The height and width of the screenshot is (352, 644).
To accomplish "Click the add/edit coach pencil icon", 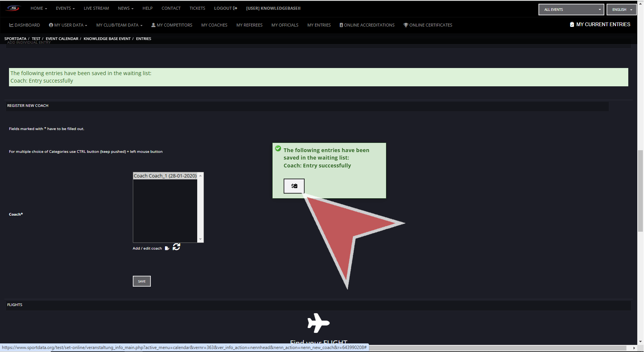I will [167, 248].
